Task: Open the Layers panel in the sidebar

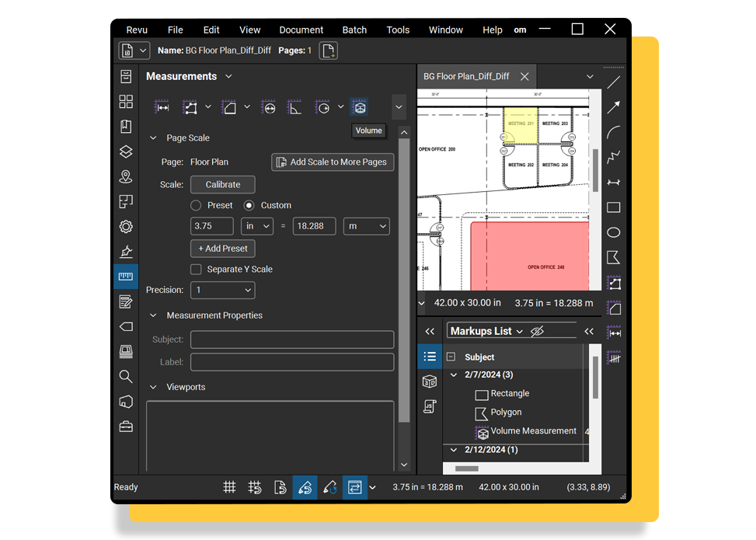Action: pos(126,152)
